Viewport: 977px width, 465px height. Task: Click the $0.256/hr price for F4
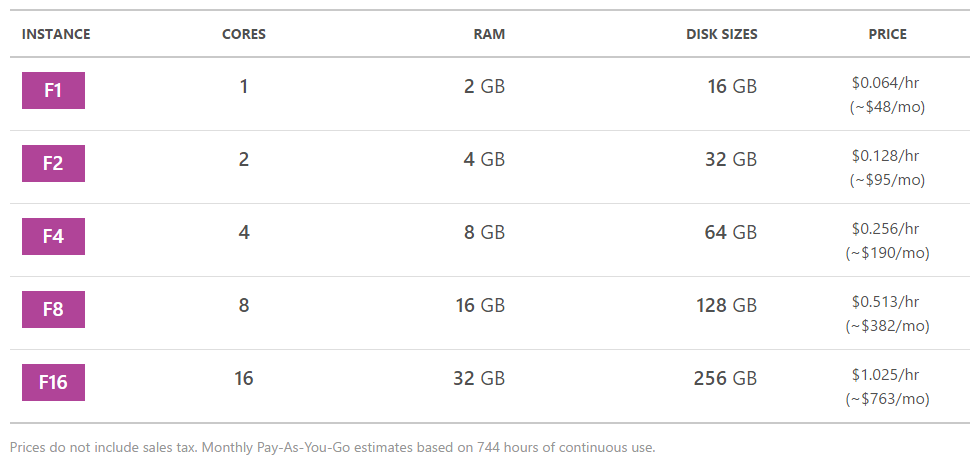pyautogui.click(x=885, y=229)
